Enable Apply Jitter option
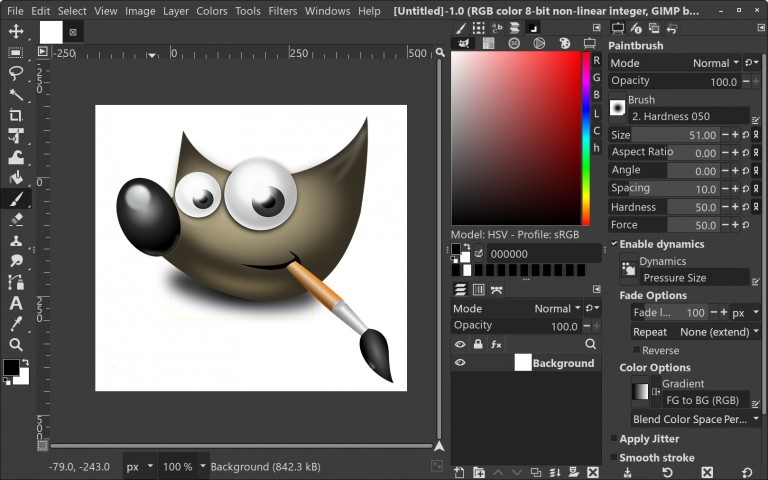This screenshot has width=768, height=480. pyautogui.click(x=614, y=438)
